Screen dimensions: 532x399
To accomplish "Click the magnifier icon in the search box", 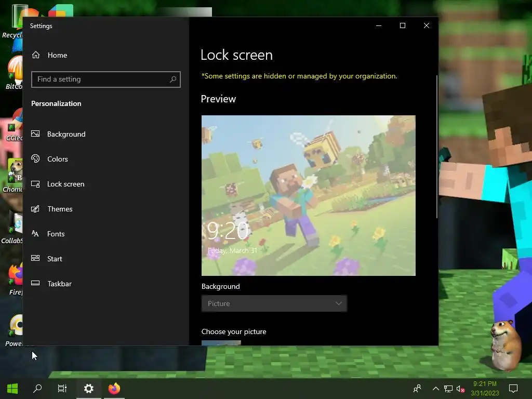I will tap(172, 79).
